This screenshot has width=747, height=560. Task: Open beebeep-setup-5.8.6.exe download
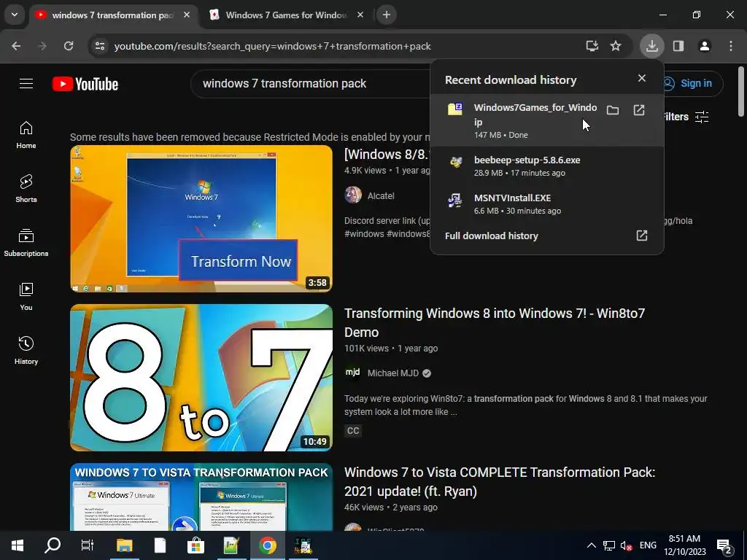[547, 166]
